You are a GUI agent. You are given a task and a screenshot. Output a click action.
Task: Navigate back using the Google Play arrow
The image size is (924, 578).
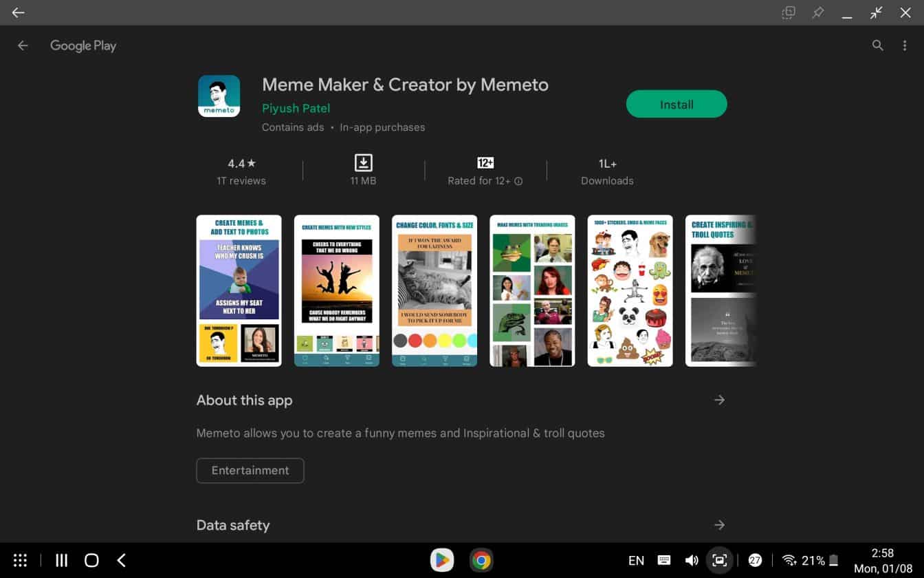(x=23, y=45)
